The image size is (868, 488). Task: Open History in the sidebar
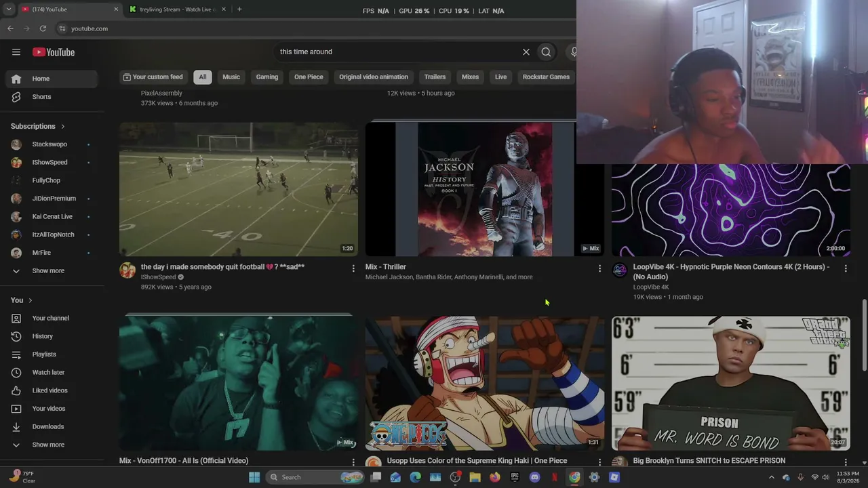pyautogui.click(x=52, y=336)
